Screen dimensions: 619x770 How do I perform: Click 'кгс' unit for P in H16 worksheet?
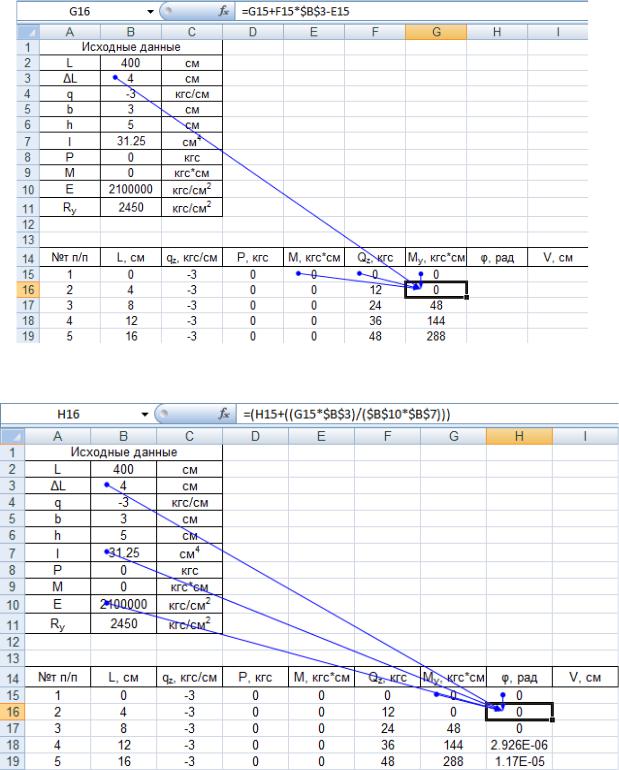coord(189,571)
